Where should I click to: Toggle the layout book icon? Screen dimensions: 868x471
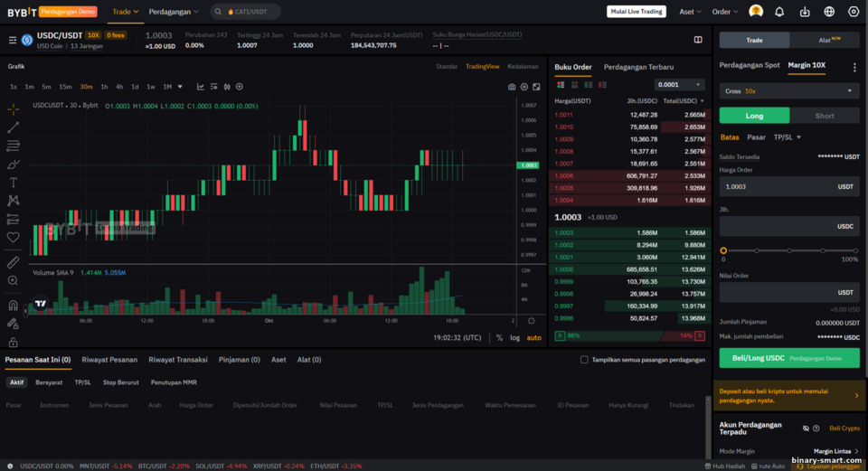(698, 40)
